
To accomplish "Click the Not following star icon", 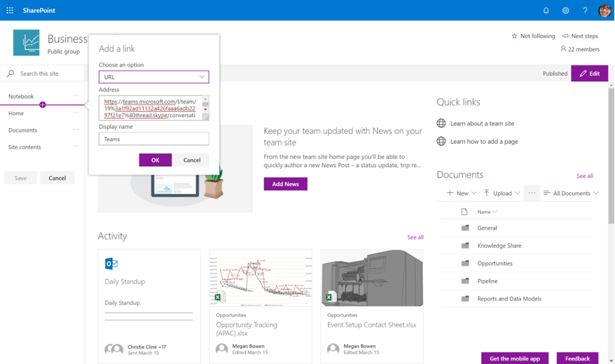I will click(514, 35).
